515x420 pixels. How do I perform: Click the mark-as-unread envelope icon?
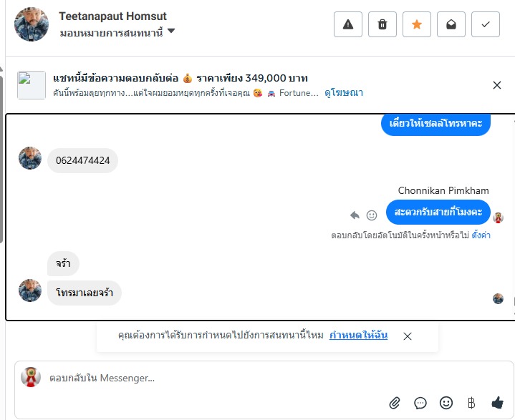[451, 24]
